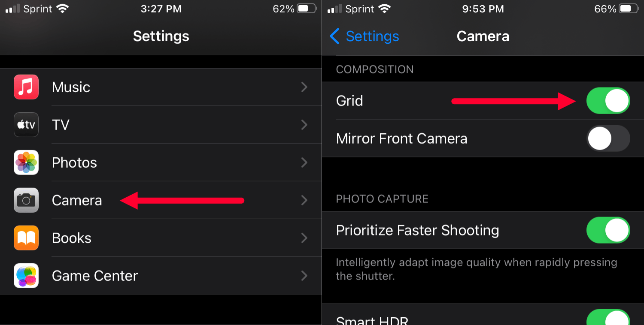Expand the Camera settings row chevron
Viewport: 644px width, 325px height.
[x=304, y=200]
